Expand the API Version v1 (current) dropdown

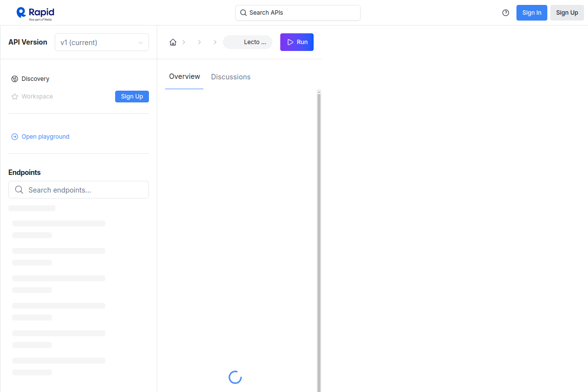click(102, 42)
